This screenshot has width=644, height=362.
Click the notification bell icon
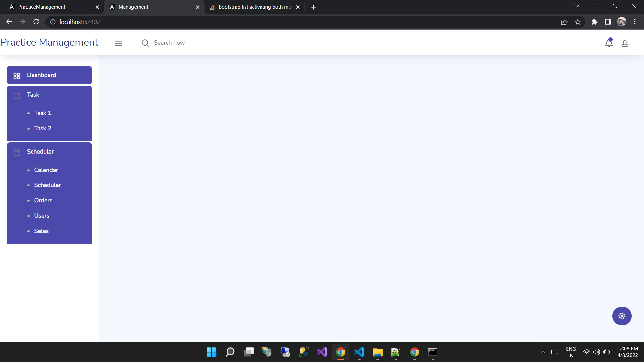point(609,43)
